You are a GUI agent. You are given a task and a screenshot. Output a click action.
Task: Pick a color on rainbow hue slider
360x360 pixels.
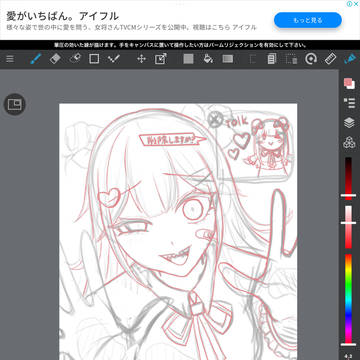pos(348,300)
